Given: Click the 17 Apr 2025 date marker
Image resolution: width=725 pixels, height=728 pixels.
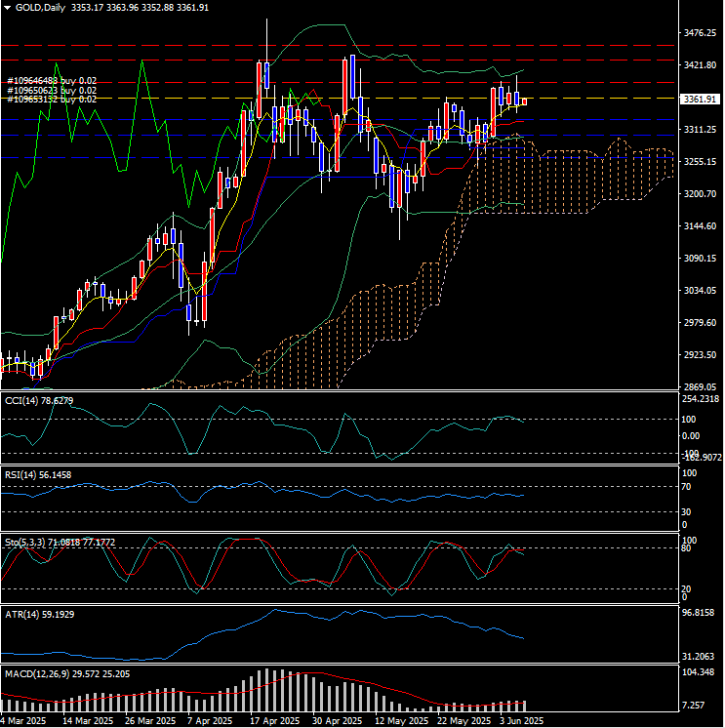Looking at the screenshot, I should (276, 721).
